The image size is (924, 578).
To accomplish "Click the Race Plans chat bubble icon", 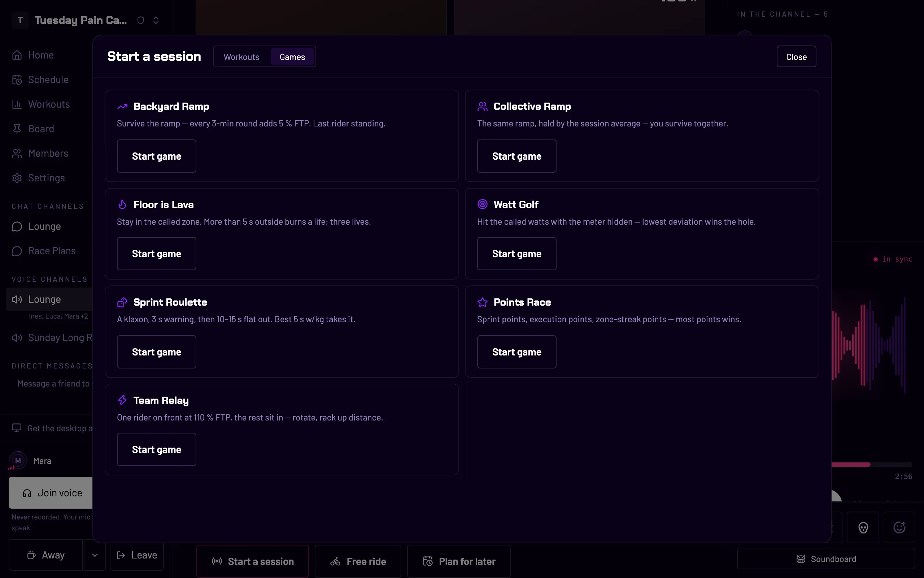I will tap(17, 251).
